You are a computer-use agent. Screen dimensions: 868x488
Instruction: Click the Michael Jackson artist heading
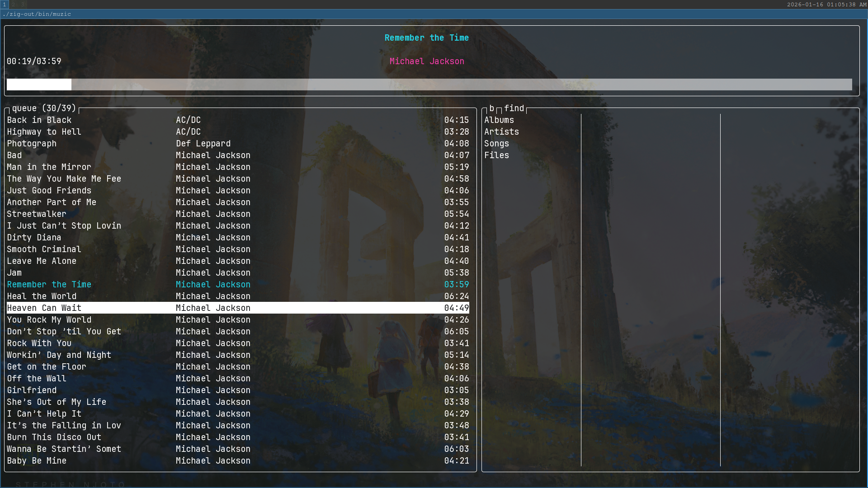[427, 61]
